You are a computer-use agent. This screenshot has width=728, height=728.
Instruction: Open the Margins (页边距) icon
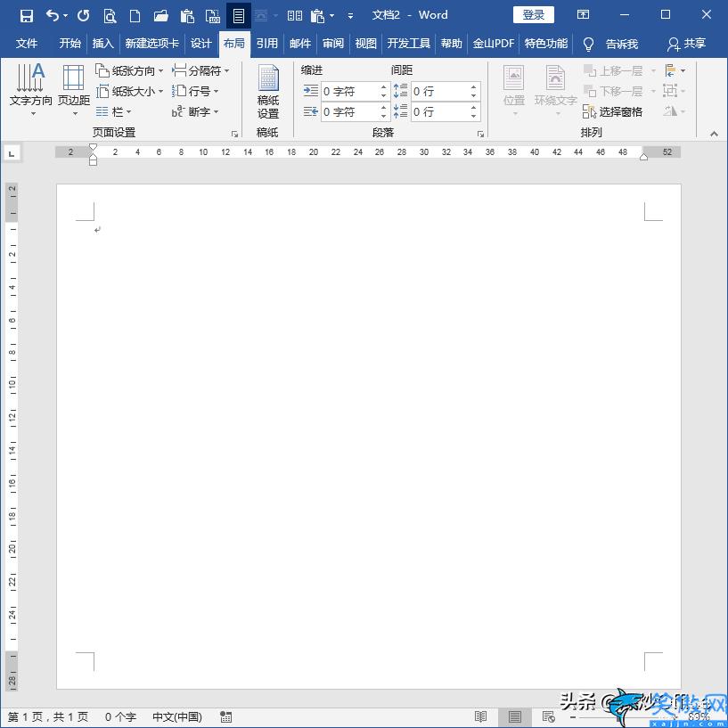pos(73,78)
